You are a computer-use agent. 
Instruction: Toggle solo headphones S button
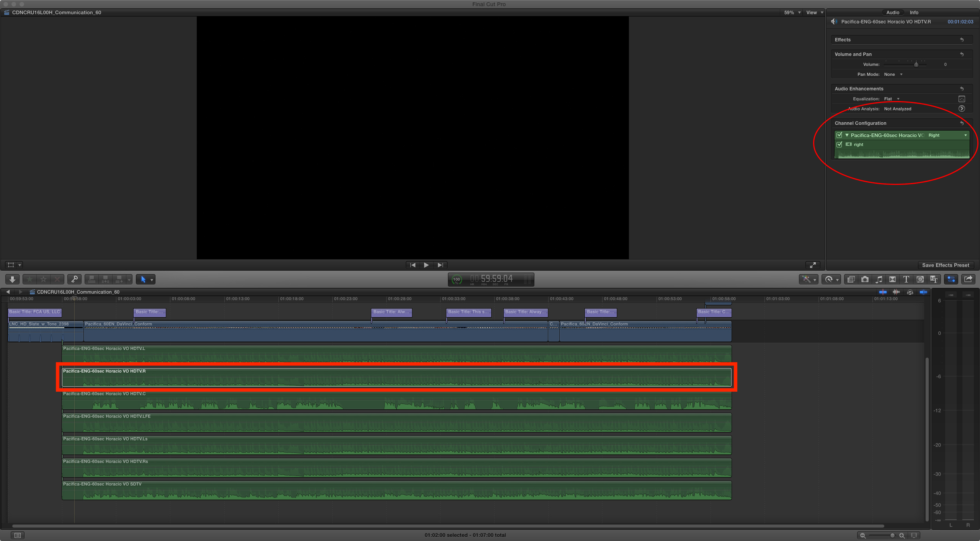pos(910,292)
